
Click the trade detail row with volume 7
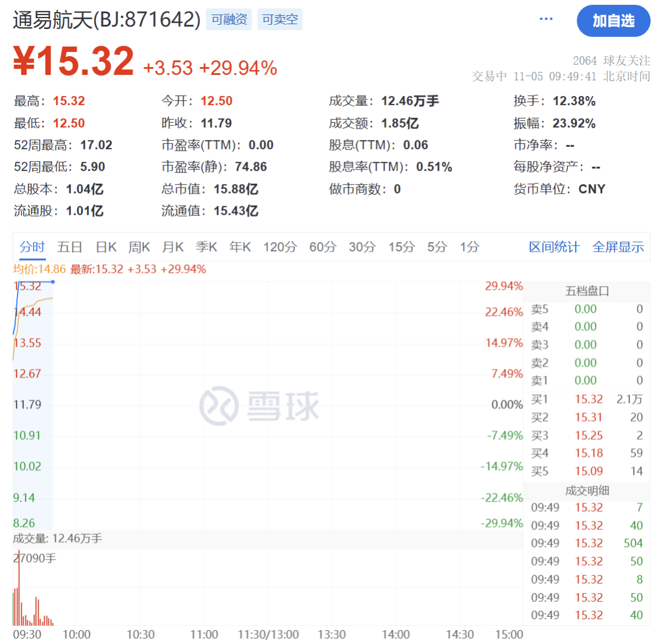pyautogui.click(x=586, y=507)
